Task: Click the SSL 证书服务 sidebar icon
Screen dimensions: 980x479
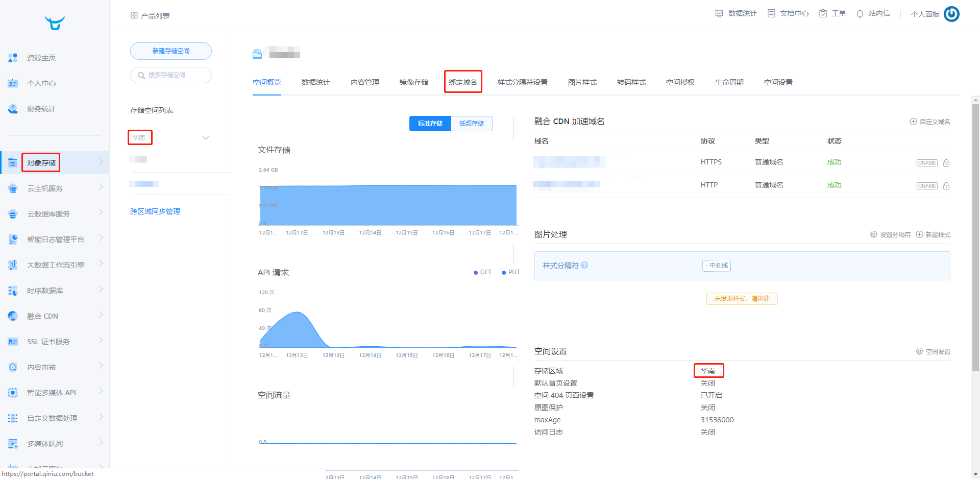Action: coord(13,342)
